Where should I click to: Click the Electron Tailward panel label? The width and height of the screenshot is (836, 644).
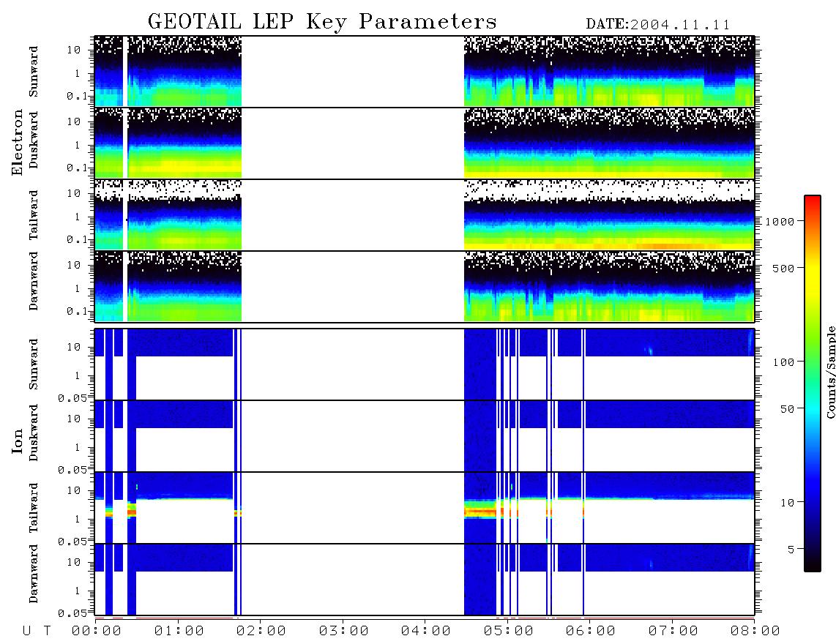pos(34,215)
